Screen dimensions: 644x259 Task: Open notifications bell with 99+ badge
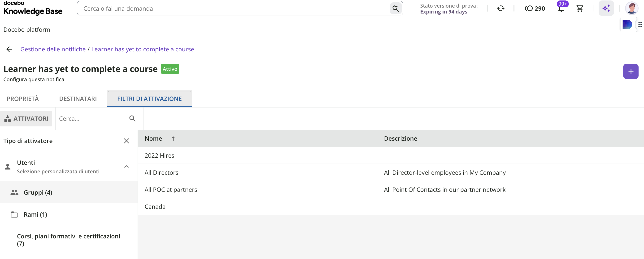tap(561, 9)
